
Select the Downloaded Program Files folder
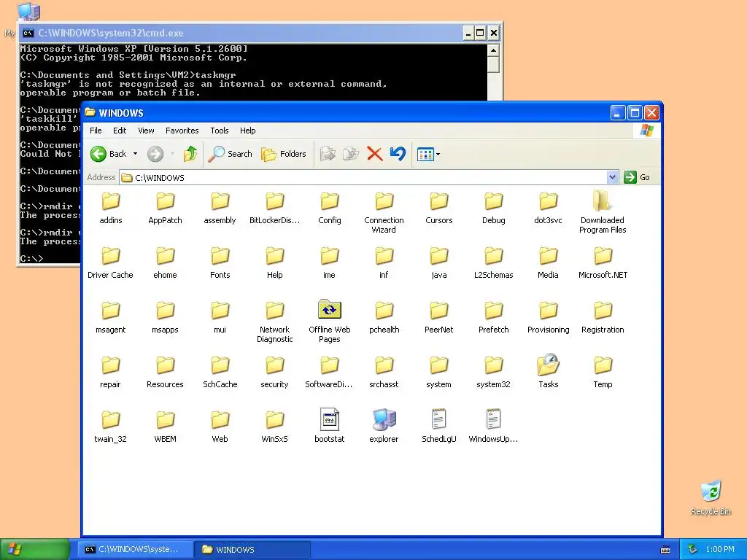[x=603, y=212]
